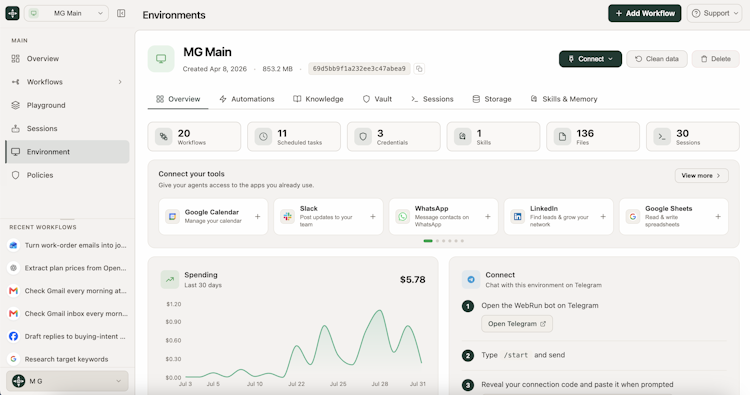Click the 30 Sessions terminal icon
The image size is (750, 395).
(662, 137)
